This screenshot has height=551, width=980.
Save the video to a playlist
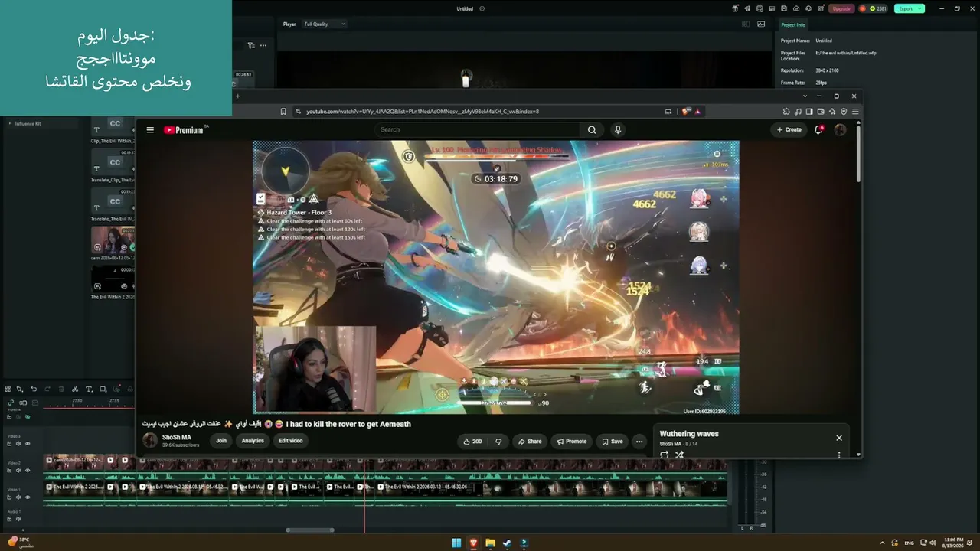(x=612, y=442)
